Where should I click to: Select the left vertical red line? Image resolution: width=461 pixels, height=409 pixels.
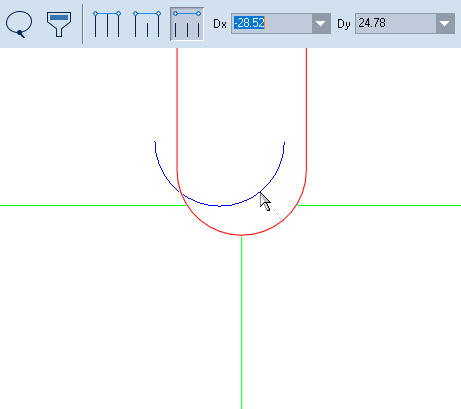point(177,110)
